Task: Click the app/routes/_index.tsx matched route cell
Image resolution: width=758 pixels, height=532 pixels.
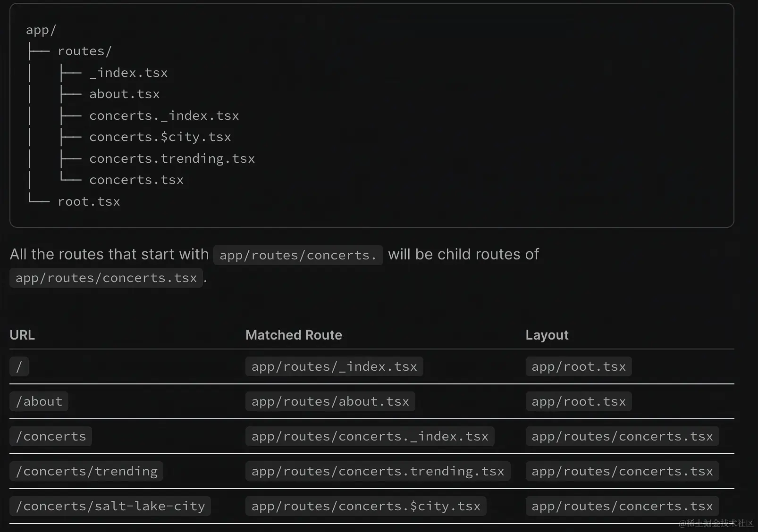Action: tap(334, 366)
